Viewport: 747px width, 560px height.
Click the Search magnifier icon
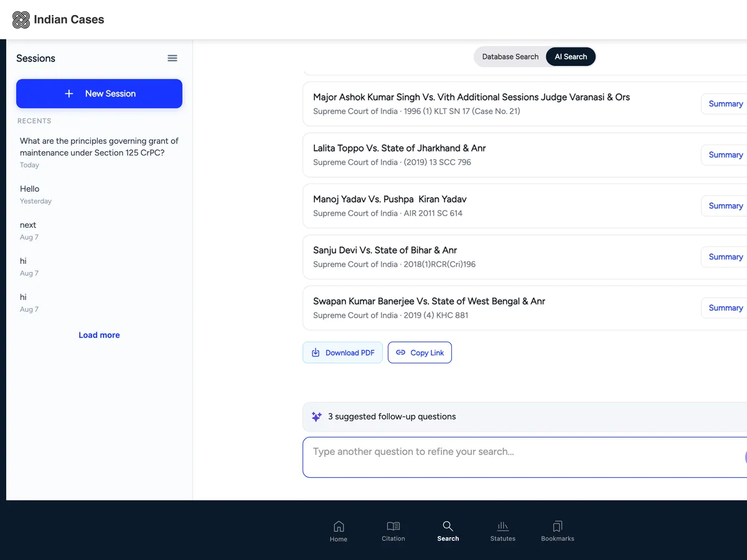point(448,526)
